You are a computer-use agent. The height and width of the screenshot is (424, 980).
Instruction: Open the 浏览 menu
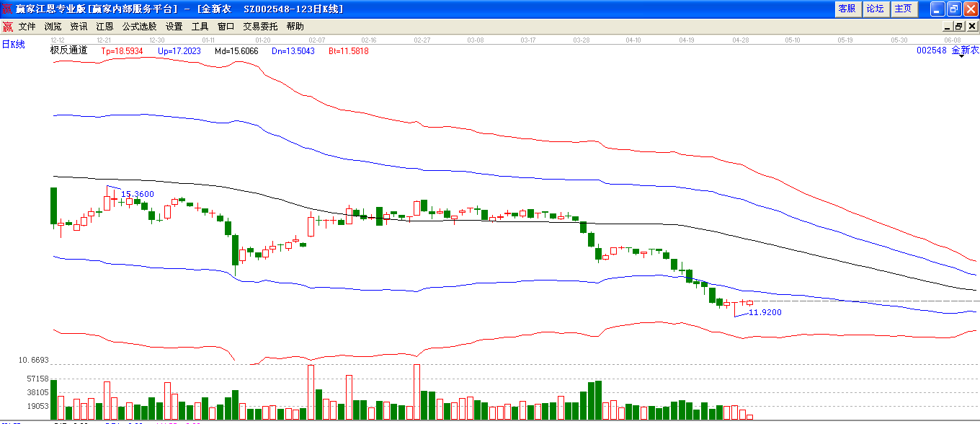53,26
